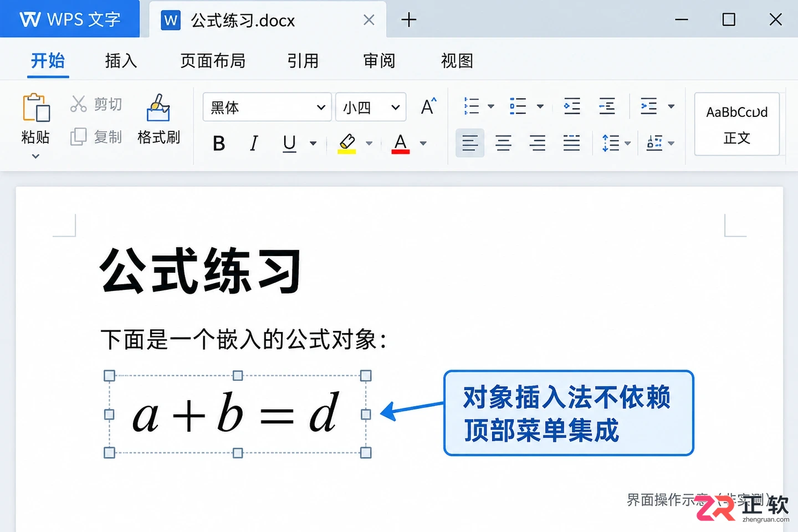Open the 页面布局 ribbon tab
Screen dimensions: 798x532
(x=213, y=61)
